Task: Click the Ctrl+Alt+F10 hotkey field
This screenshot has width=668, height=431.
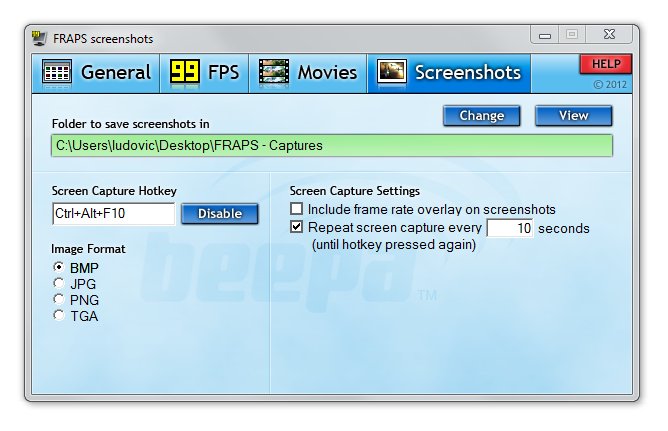Action: coord(113,213)
